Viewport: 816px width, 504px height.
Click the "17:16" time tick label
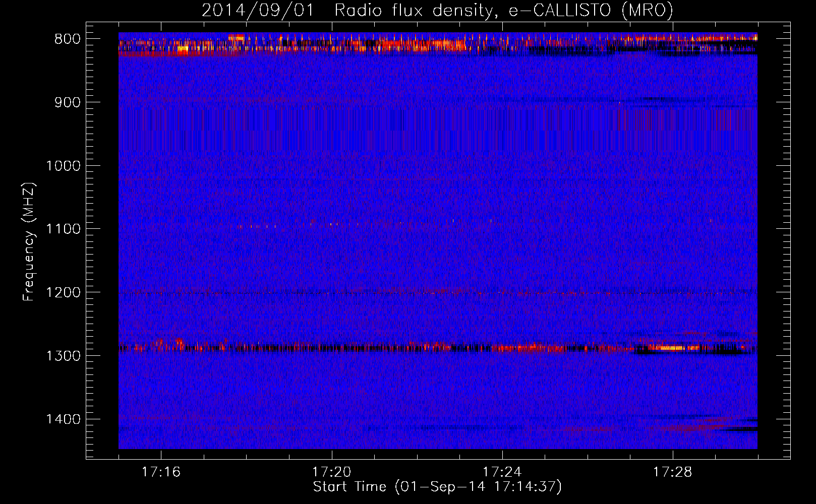[x=161, y=472]
